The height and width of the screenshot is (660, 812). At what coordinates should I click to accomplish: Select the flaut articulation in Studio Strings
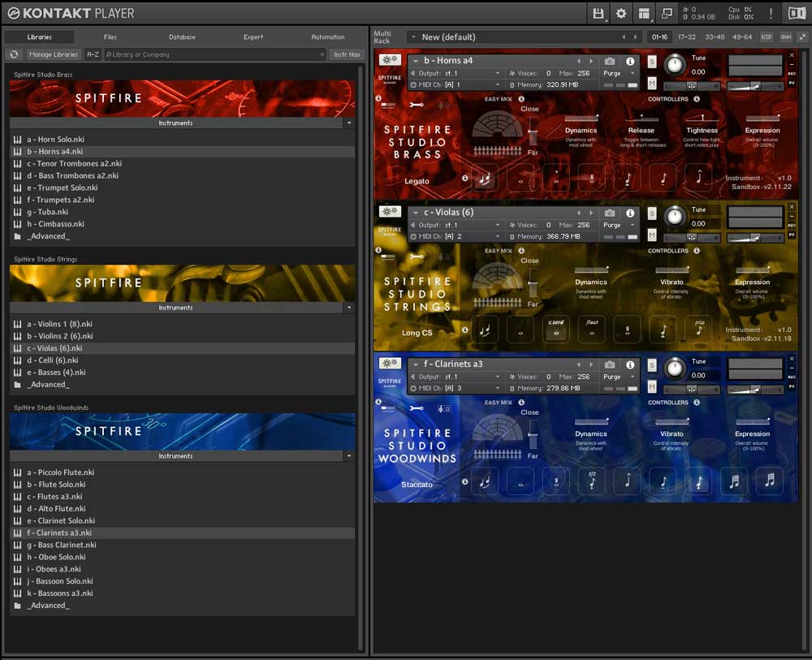click(x=592, y=330)
